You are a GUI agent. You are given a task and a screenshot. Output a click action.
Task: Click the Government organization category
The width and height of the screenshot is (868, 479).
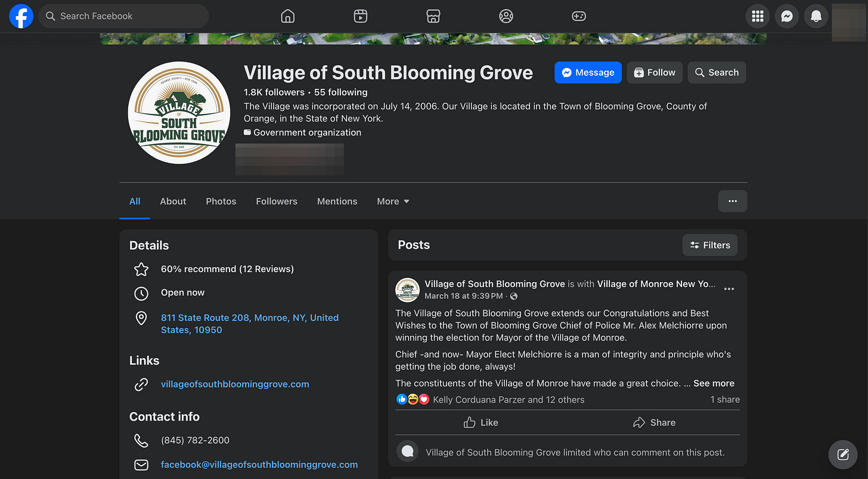tap(307, 132)
